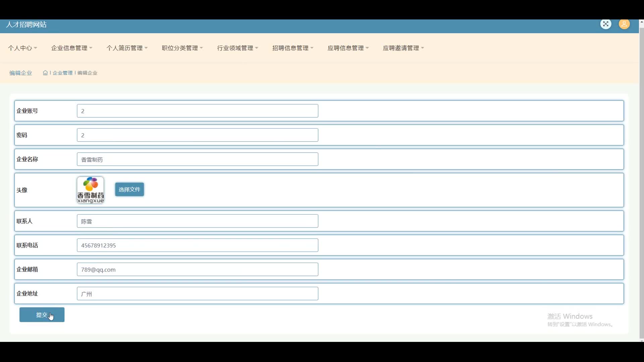Open the 应聘信息管理 menu
The width and height of the screenshot is (644, 362).
[348, 48]
